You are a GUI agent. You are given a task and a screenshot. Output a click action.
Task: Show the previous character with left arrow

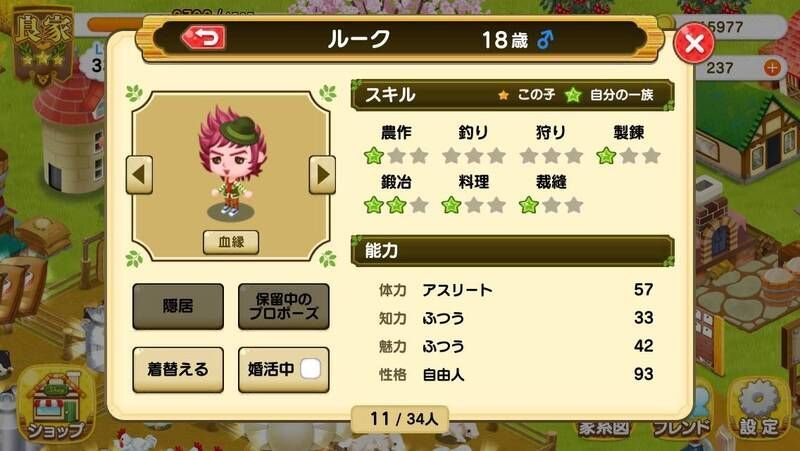click(139, 175)
